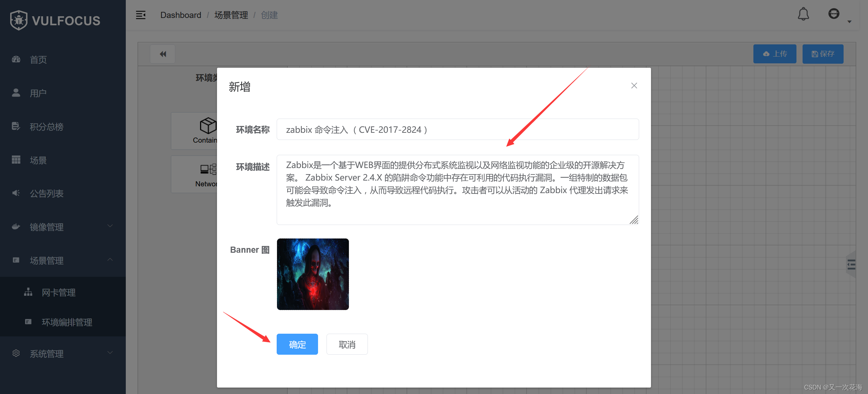Click the double-arrow back button

(163, 54)
